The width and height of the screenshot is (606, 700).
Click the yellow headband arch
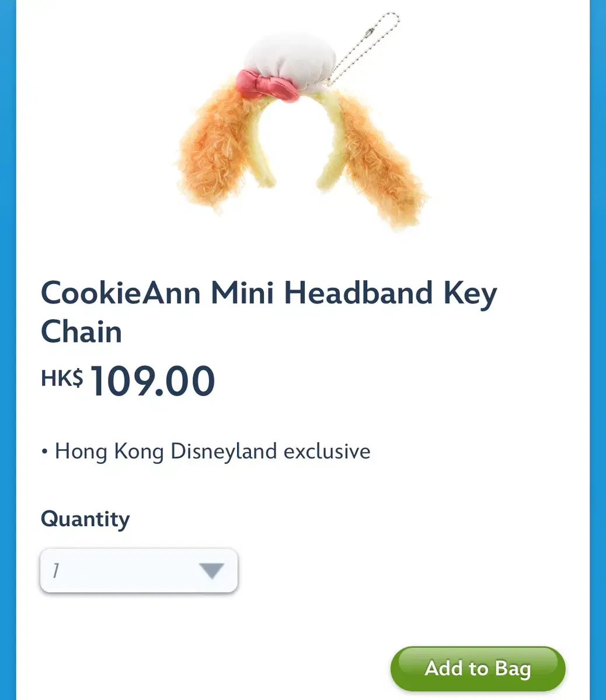(x=292, y=134)
